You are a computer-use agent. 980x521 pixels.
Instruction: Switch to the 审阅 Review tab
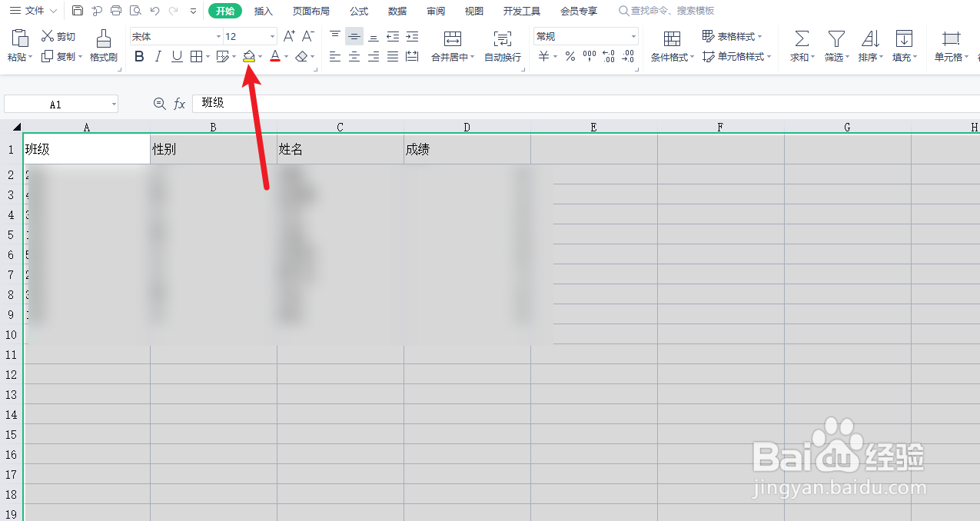436,11
